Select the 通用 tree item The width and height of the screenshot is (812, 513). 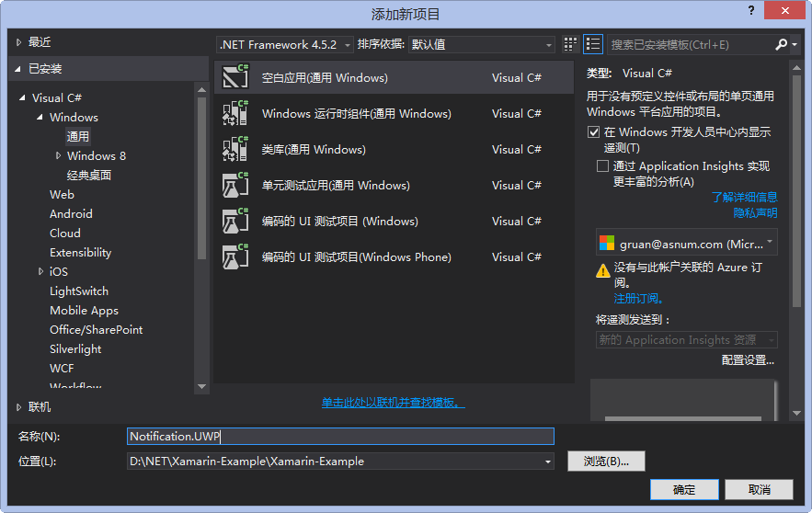[x=77, y=136]
